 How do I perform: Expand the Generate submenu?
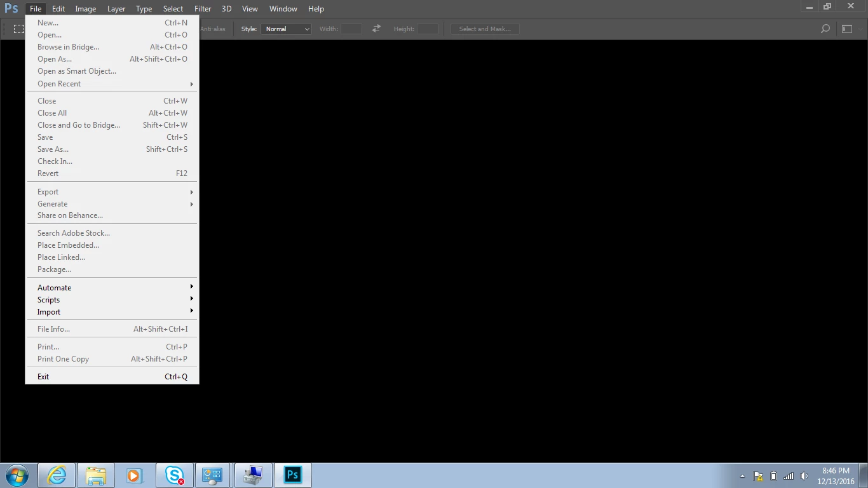(112, 204)
